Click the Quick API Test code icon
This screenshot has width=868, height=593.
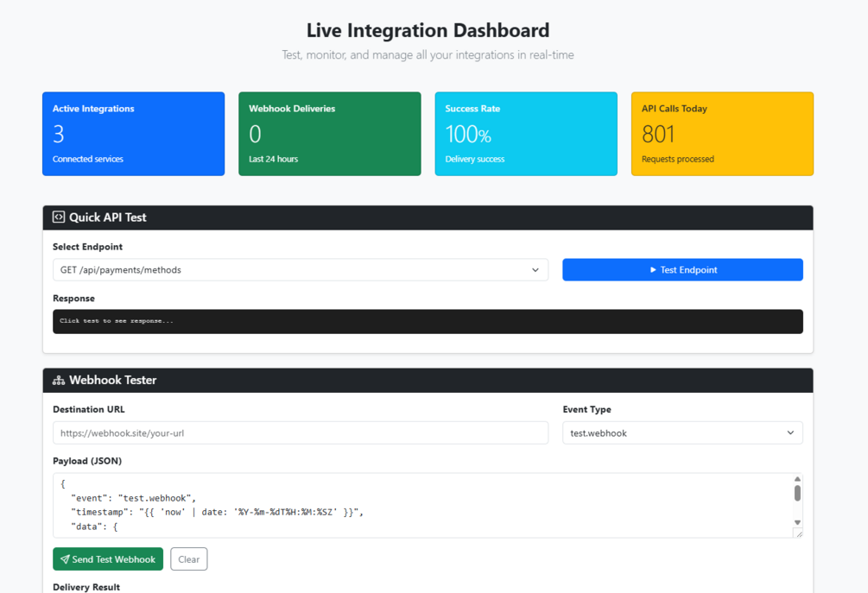[59, 218]
